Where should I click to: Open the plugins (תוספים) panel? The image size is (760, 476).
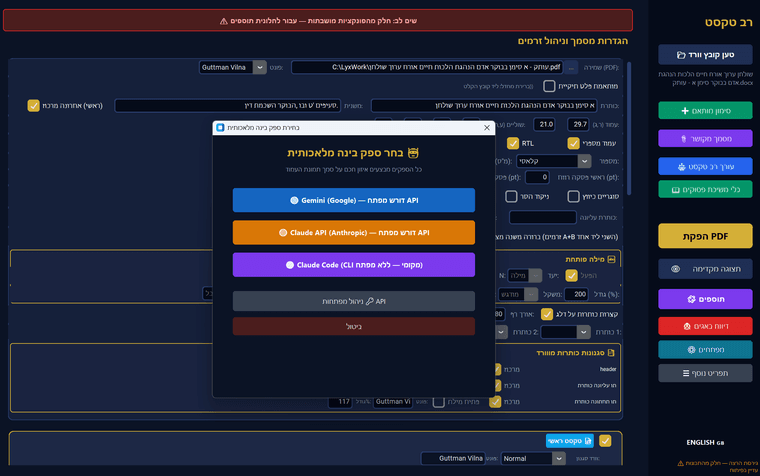pyautogui.click(x=705, y=299)
